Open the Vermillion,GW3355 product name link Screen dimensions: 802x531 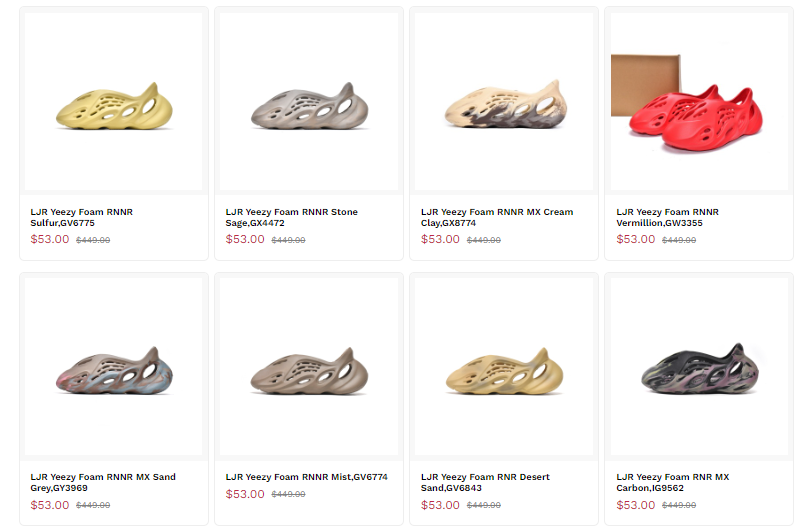point(667,217)
